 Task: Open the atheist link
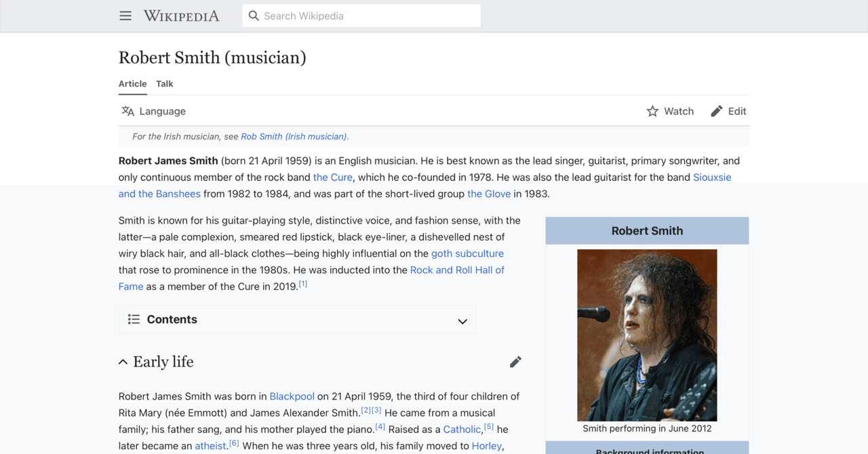(210, 446)
